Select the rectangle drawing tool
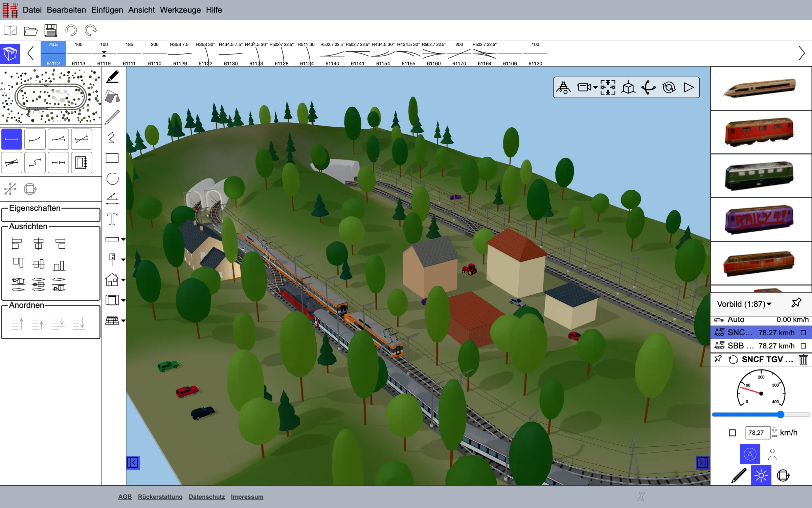The height and width of the screenshot is (508, 812). pyautogui.click(x=112, y=158)
